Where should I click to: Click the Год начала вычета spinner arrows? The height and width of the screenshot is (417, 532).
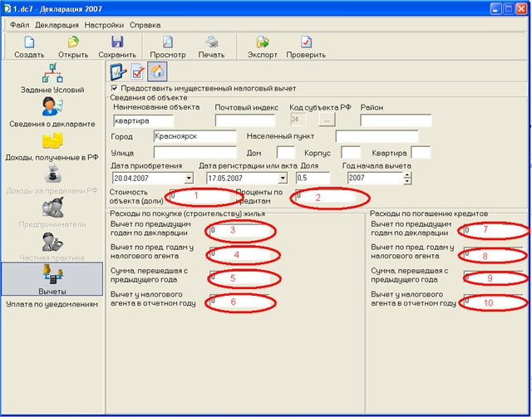(406, 178)
